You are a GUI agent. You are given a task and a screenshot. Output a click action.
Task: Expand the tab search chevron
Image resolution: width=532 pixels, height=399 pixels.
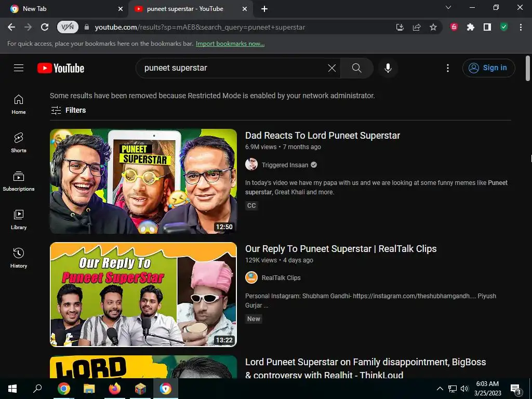click(448, 7)
